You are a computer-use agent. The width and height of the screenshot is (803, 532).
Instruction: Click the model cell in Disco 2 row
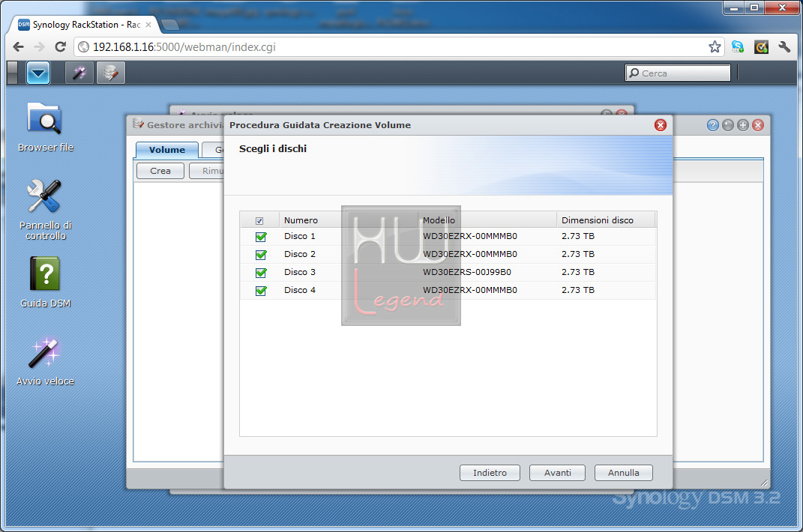[470, 254]
